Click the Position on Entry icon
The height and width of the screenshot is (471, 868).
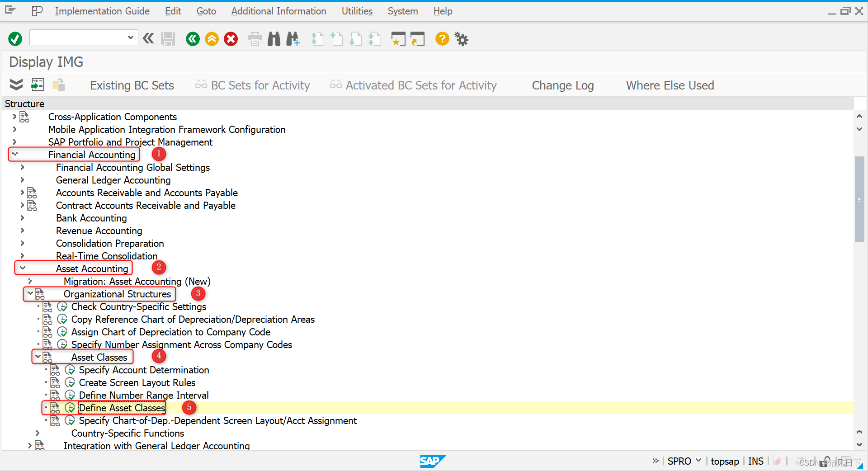pyautogui.click(x=38, y=85)
